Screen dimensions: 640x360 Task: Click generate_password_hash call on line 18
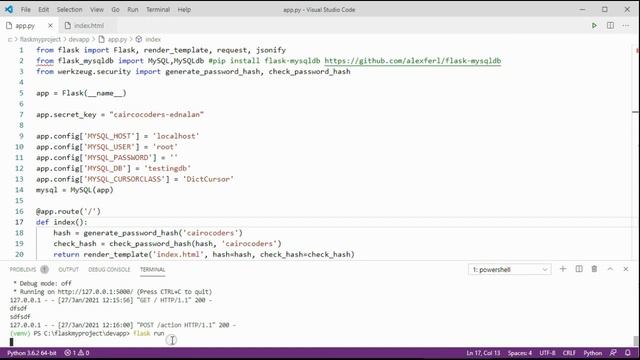coord(163,233)
